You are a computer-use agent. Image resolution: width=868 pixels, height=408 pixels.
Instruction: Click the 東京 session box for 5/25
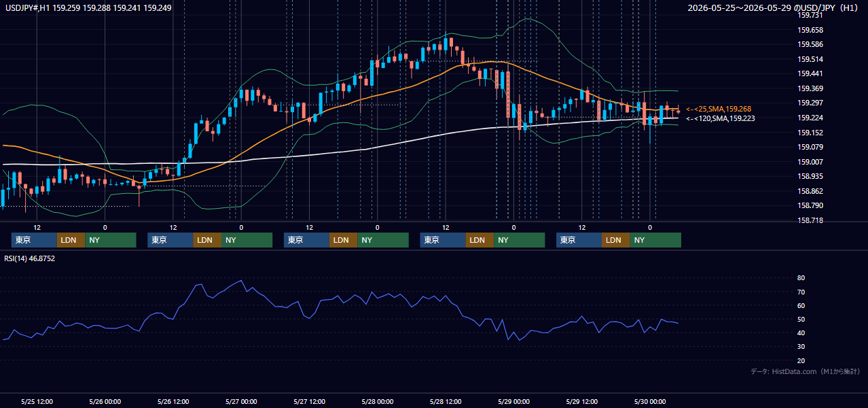(x=34, y=240)
